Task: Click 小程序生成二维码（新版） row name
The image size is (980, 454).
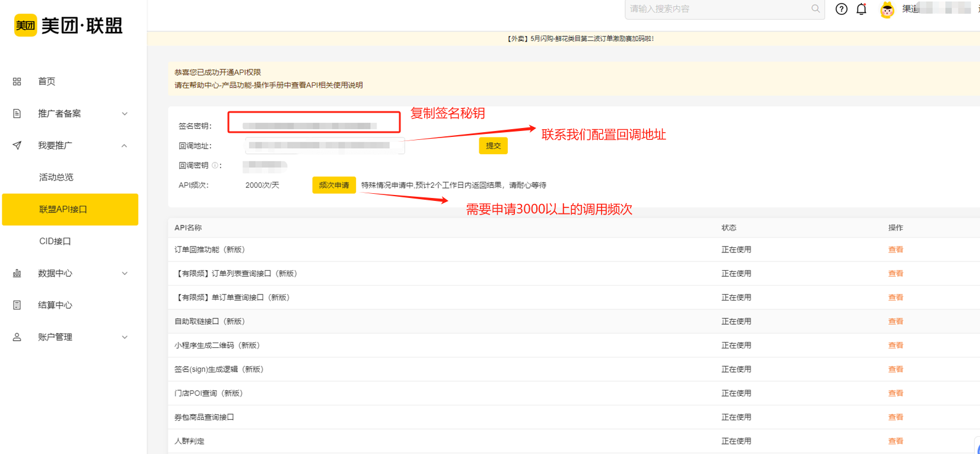Action: [x=217, y=346]
